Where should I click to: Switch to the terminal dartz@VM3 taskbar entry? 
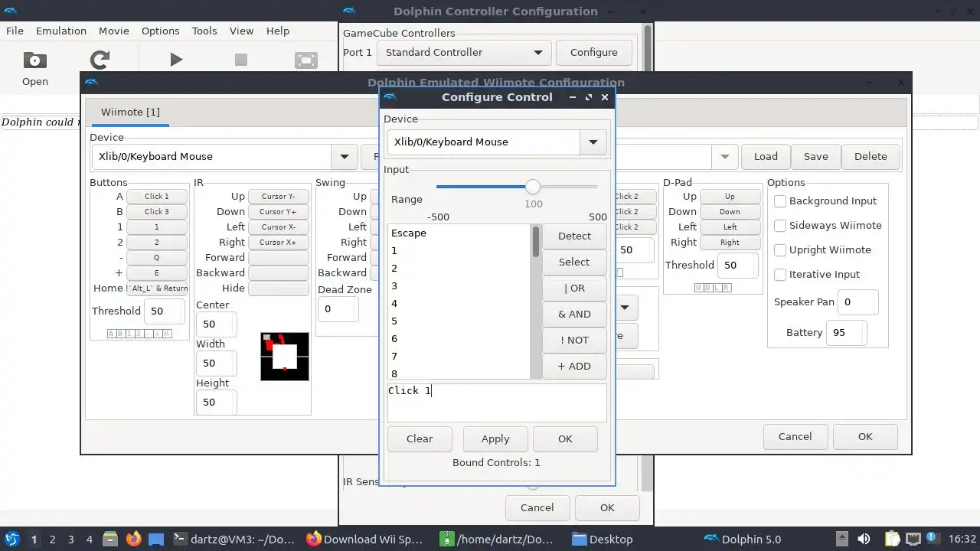click(234, 539)
